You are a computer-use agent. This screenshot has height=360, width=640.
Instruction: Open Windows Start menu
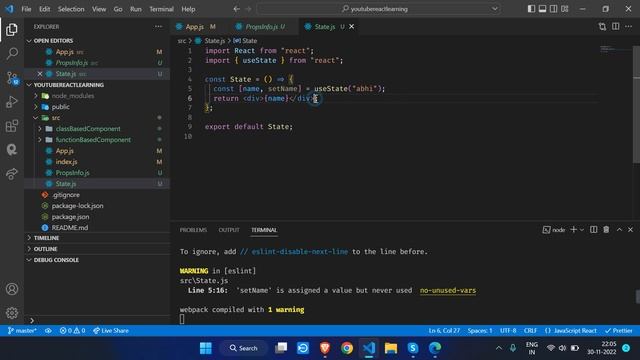206,348
